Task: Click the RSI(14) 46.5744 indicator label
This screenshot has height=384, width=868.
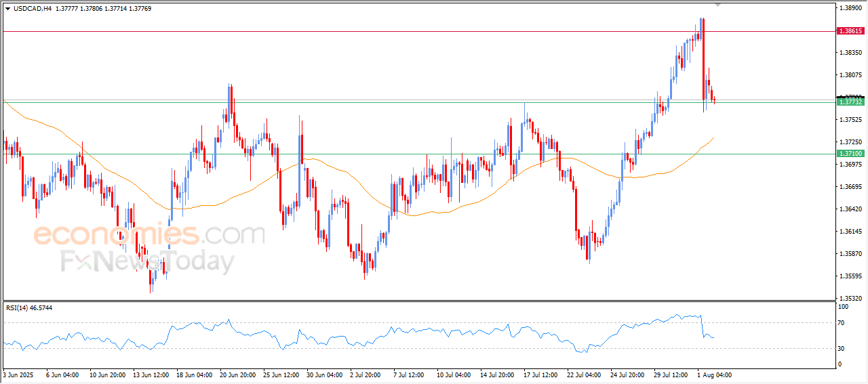Action: click(x=29, y=307)
